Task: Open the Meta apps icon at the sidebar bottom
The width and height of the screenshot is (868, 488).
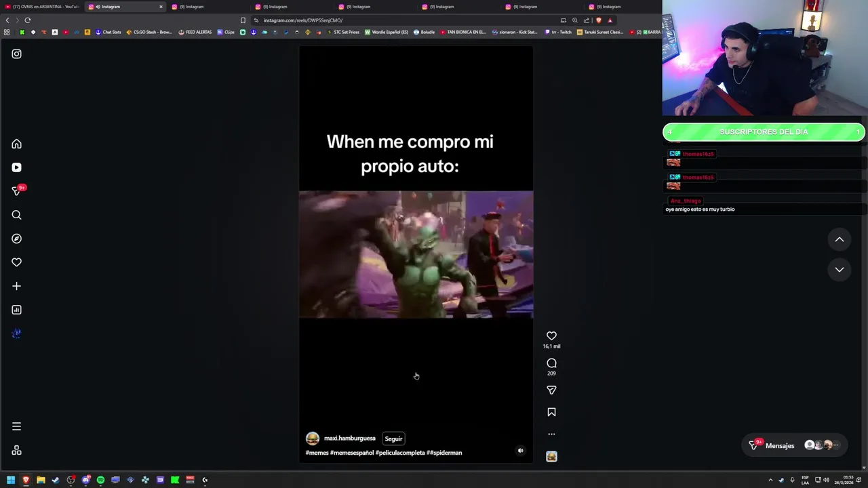Action: [16, 450]
